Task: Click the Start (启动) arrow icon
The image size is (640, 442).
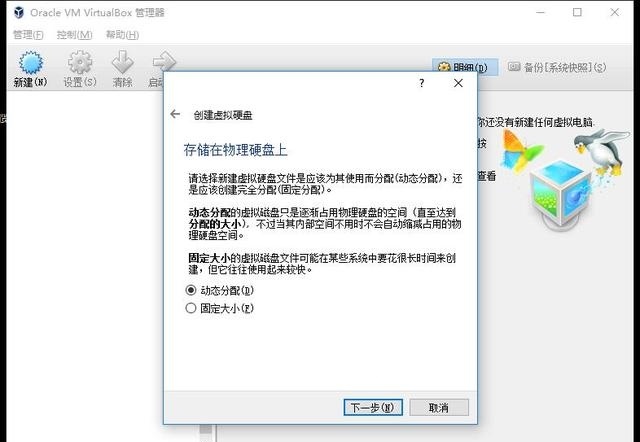Action: click(164, 62)
